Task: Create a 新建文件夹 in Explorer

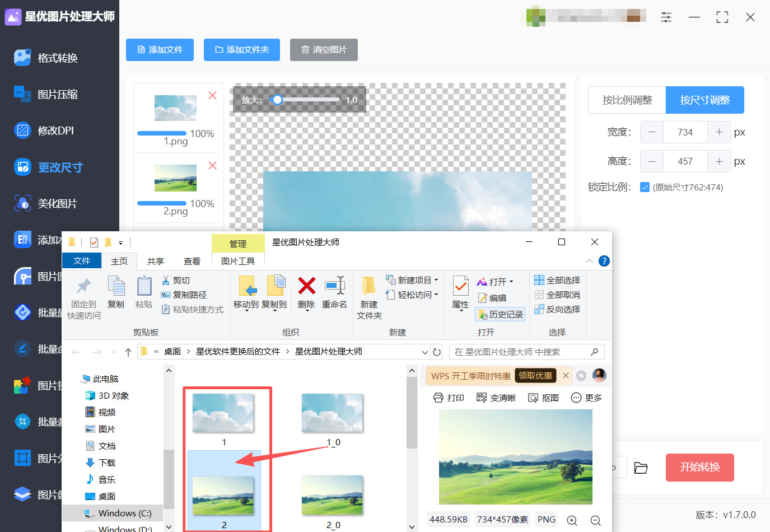Action: click(x=369, y=298)
